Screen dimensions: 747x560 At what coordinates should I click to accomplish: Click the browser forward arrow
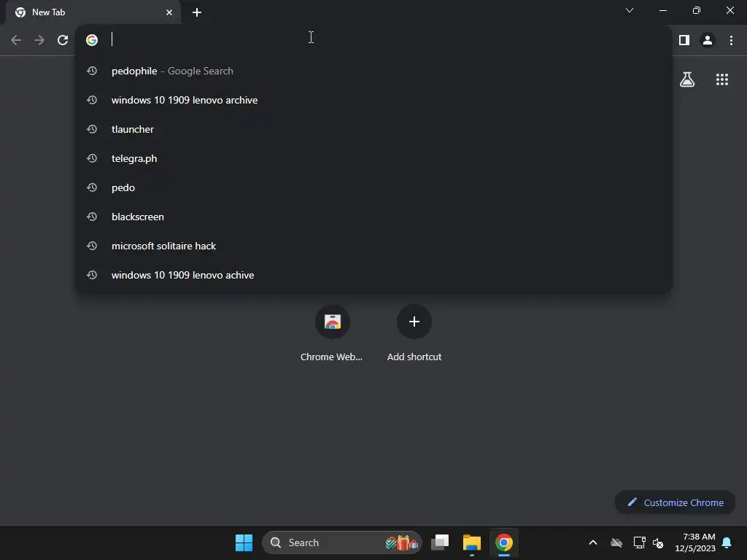coord(39,40)
